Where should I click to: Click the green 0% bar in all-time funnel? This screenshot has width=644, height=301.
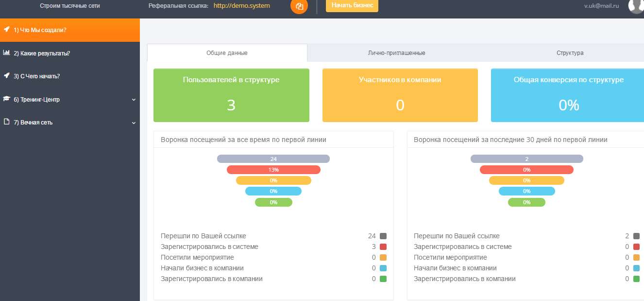pyautogui.click(x=273, y=202)
